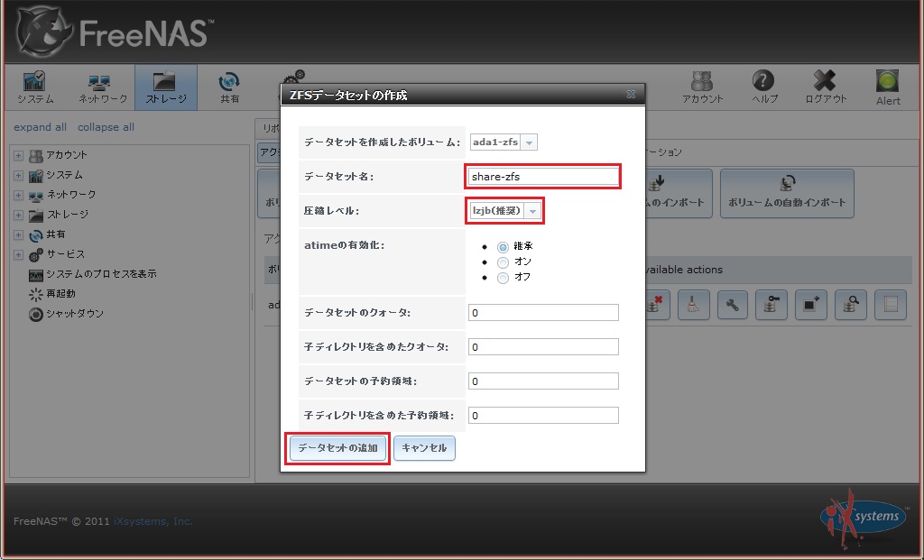Click the volume permissions key icon

click(772, 305)
